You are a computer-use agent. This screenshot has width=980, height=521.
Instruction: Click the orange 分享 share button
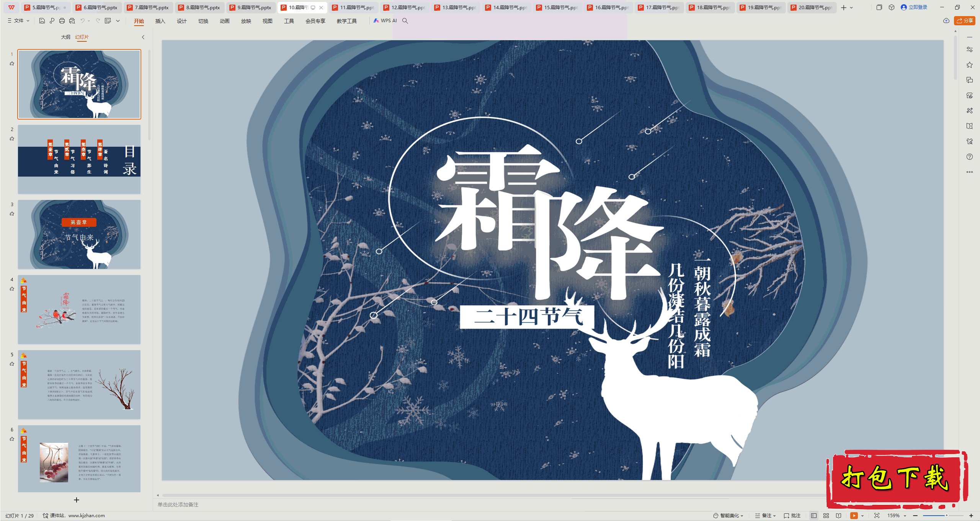pos(965,21)
